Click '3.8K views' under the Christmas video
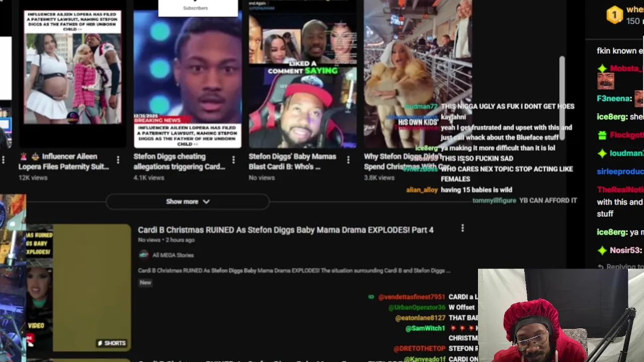 (x=379, y=177)
